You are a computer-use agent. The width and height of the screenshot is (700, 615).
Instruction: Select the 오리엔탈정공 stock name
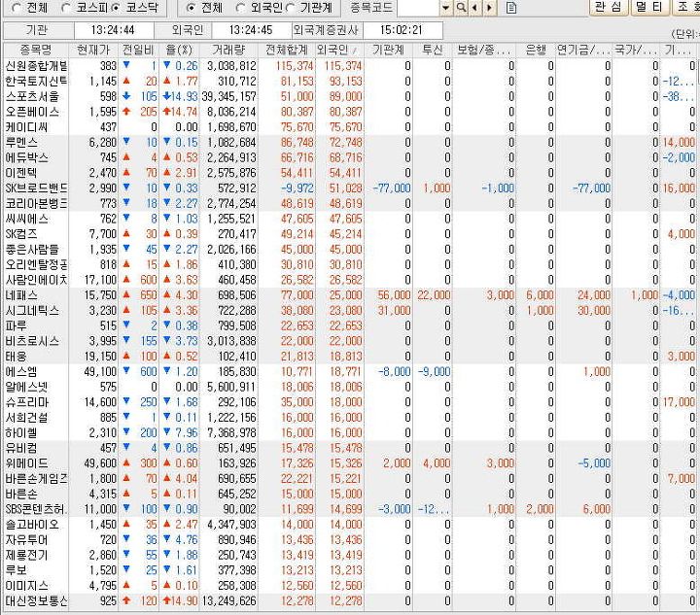[x=36, y=264]
